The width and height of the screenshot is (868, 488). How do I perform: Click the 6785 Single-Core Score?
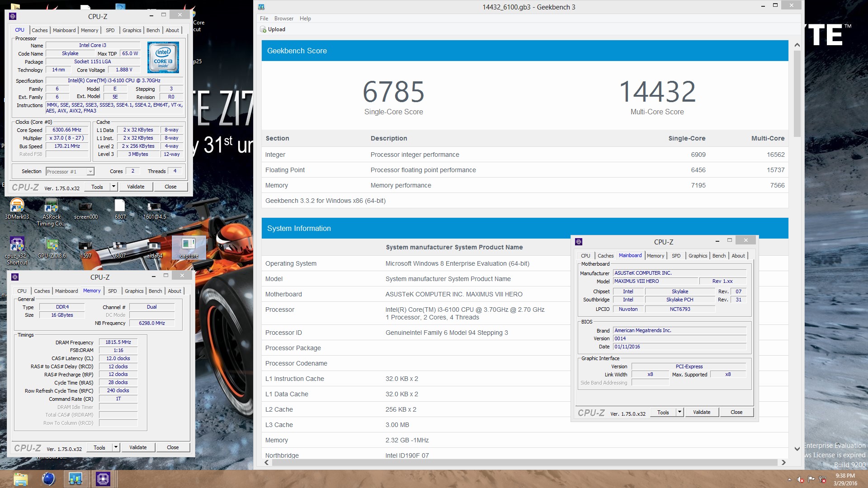393,92
